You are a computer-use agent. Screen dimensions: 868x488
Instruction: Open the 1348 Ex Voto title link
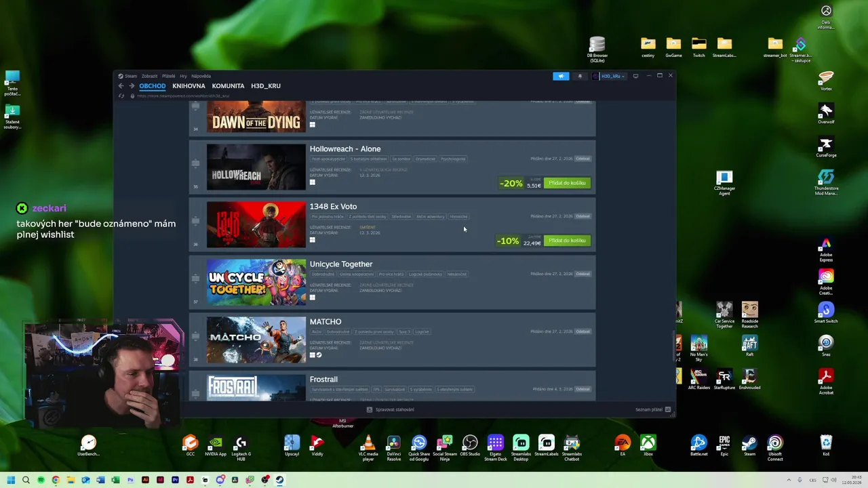[x=333, y=207]
